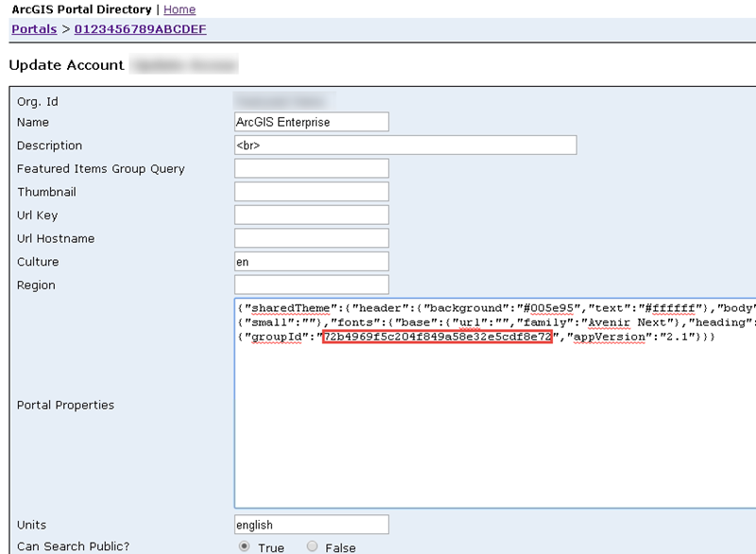
Task: Open the 0123456789ABCDEF portal link
Action: coord(140,29)
